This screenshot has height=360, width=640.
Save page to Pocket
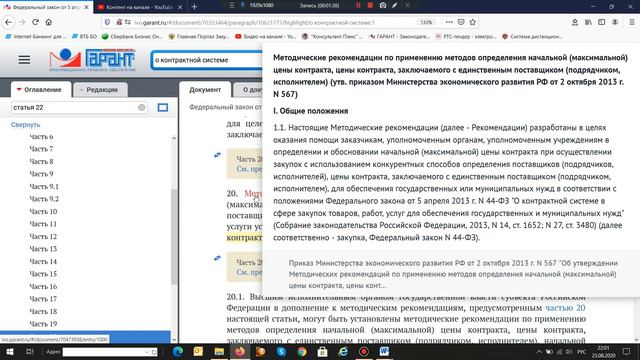[461, 22]
